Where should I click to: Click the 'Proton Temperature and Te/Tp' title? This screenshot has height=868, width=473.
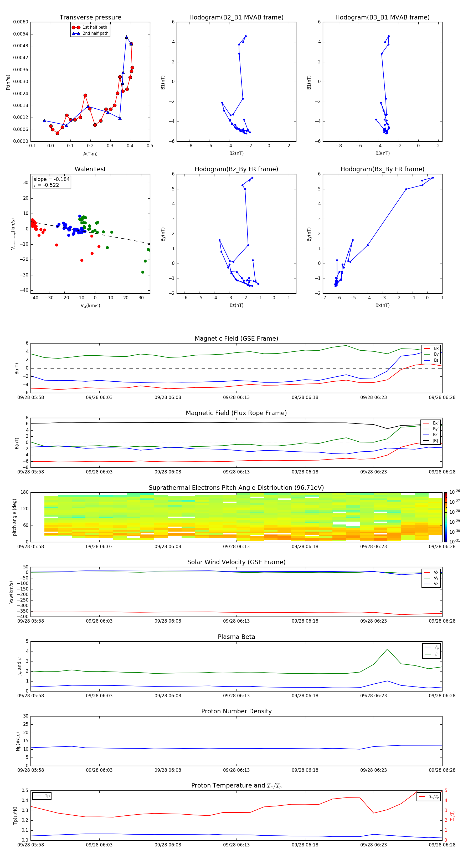coord(236,785)
